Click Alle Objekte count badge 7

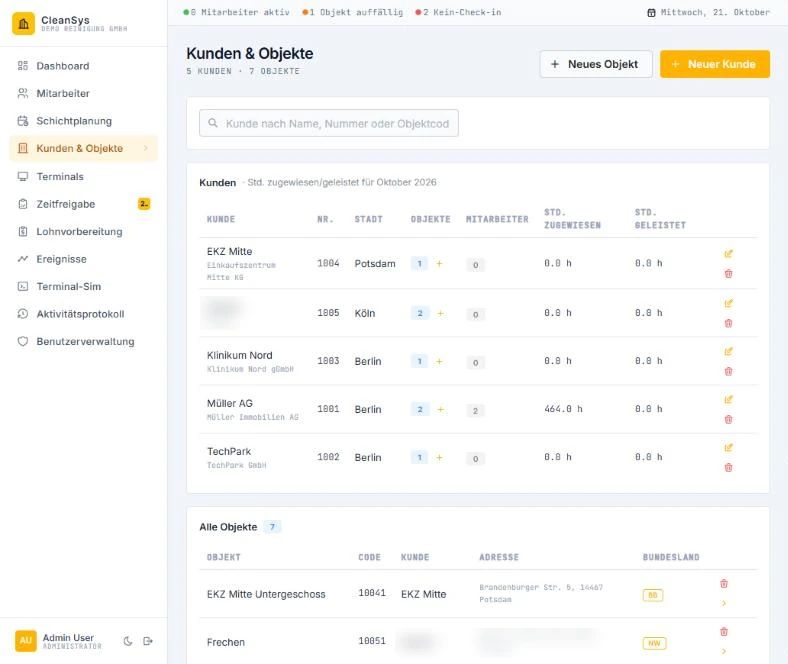pyautogui.click(x=272, y=527)
